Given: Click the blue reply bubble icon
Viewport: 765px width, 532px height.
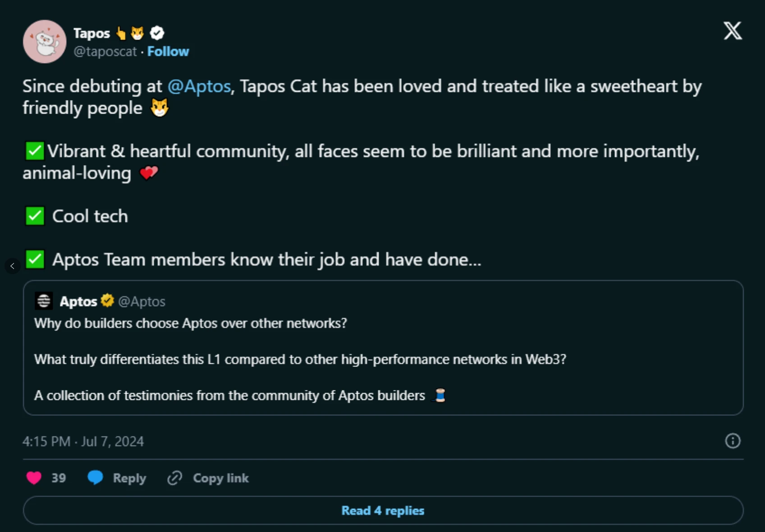Looking at the screenshot, I should [95, 477].
